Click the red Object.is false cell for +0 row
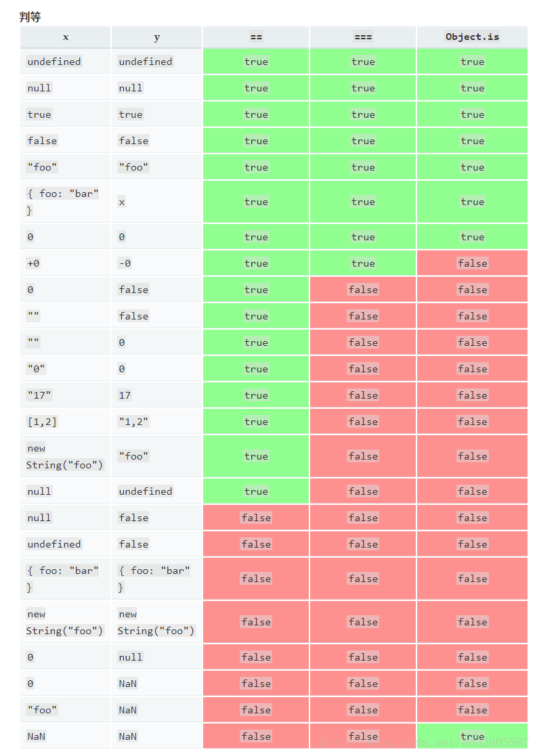The width and height of the screenshot is (537, 756). coord(473,263)
